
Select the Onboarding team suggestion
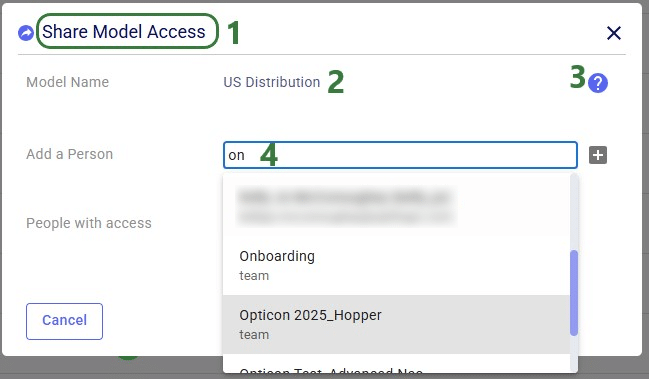point(396,265)
